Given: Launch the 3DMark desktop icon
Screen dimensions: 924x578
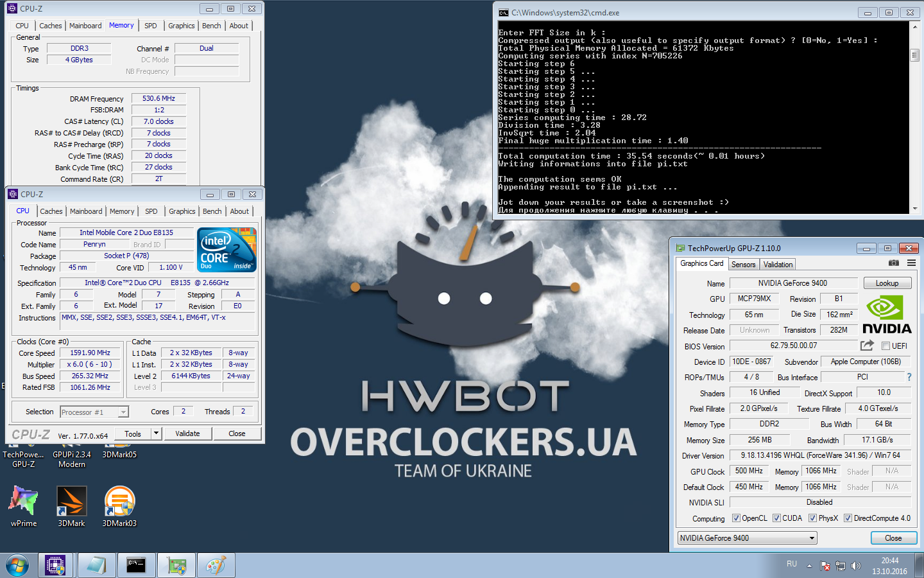Looking at the screenshot, I should coord(71,507).
